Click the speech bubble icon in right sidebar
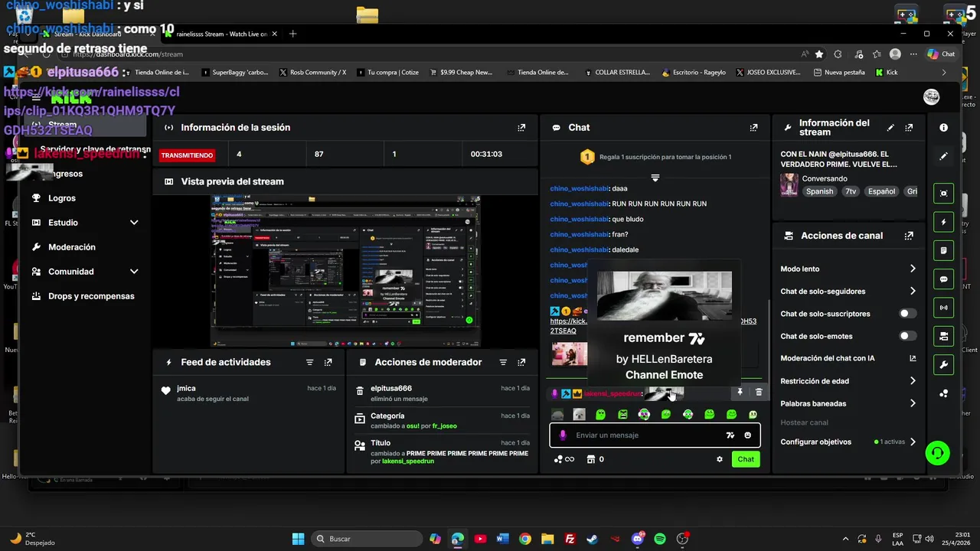 pyautogui.click(x=943, y=279)
